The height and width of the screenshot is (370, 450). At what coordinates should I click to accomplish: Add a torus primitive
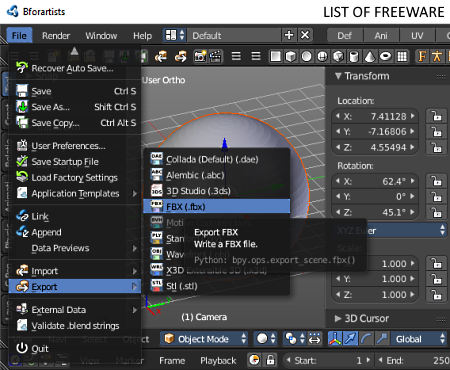tap(385, 57)
